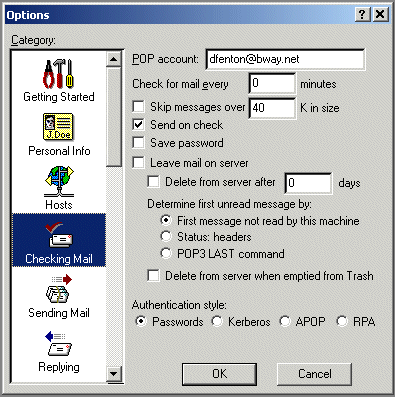Viewport: 395px width, 397px height.
Task: Open the Sending Mail category icon
Action: coord(59,289)
